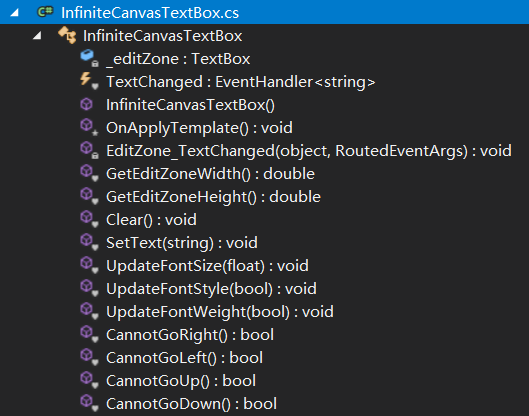529x416 pixels.
Task: Select CannotGoDown() : bool member
Action: [x=191, y=404]
